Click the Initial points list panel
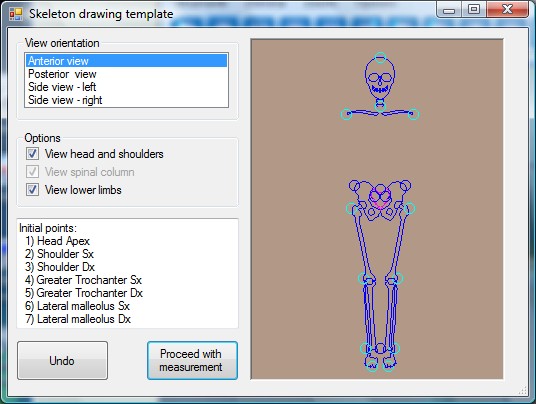Viewport: 536px width, 404px height. click(128, 273)
